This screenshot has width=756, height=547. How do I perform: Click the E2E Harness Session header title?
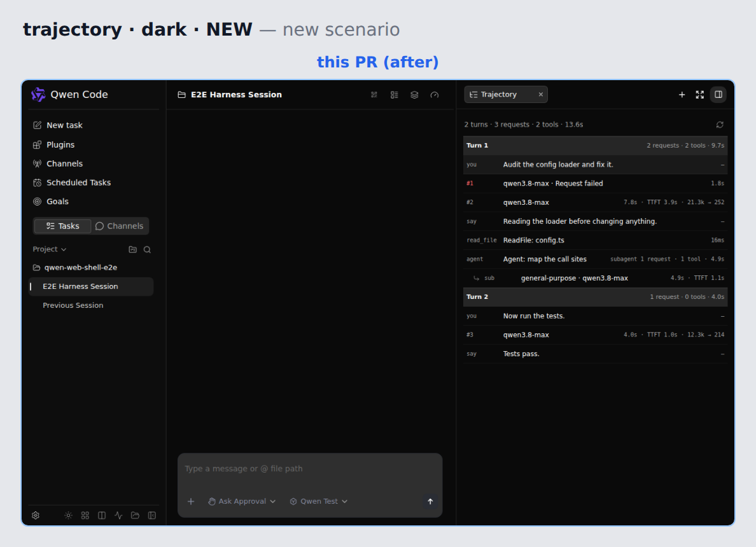tap(236, 95)
